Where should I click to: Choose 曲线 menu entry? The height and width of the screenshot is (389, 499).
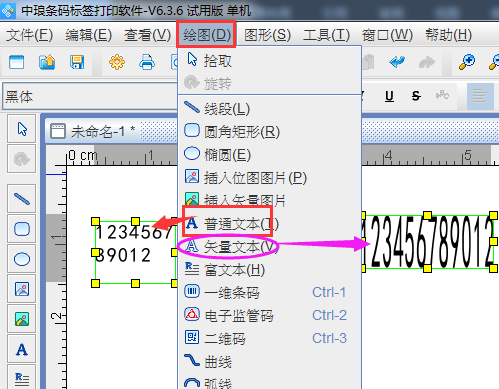tap(270, 361)
